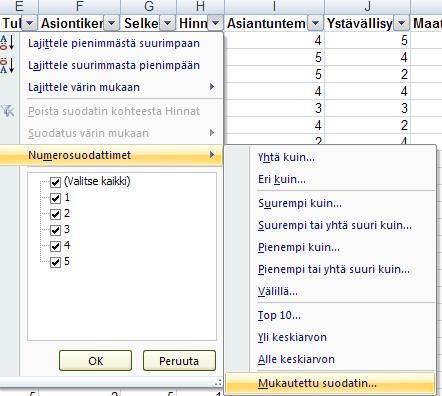Open filter dropdown for Tul column
This screenshot has width=442, height=396.
(29, 23)
